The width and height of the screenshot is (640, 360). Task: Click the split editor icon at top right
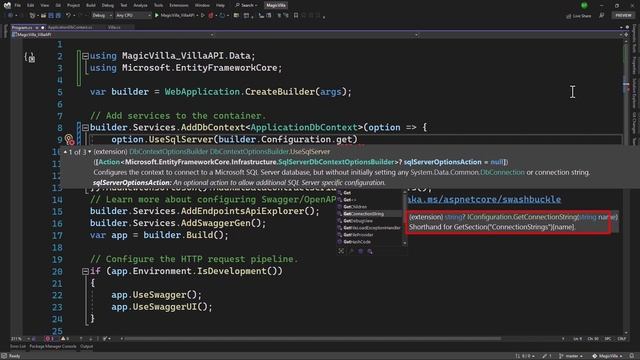(626, 35)
